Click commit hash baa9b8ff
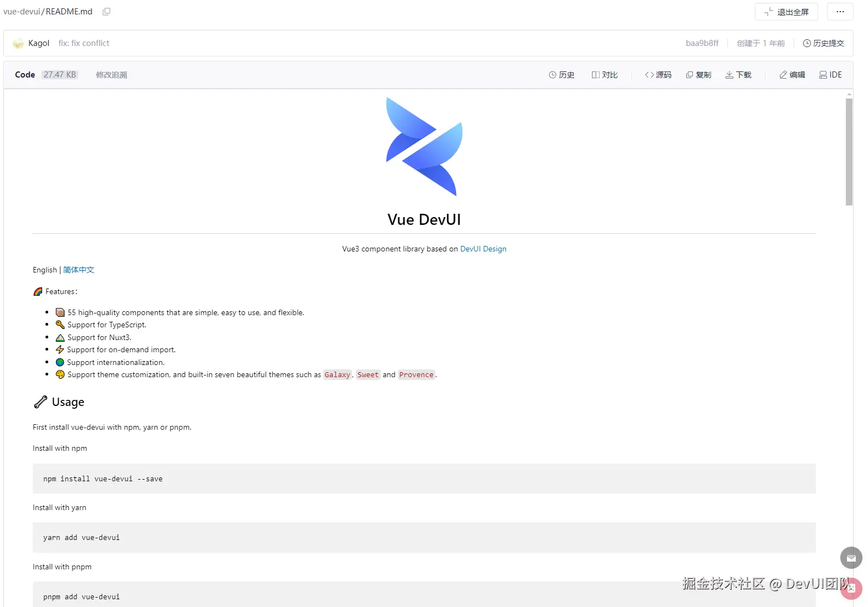 702,43
